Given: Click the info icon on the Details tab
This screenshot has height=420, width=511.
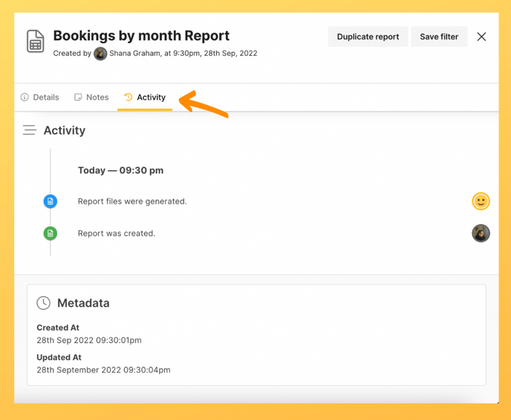Looking at the screenshot, I should pos(25,97).
